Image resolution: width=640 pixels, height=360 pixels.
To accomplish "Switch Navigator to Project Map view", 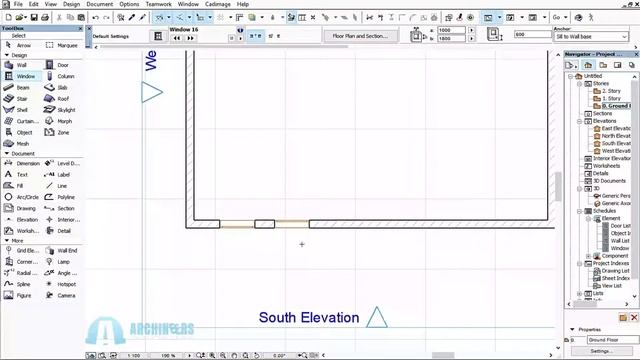I will click(x=588, y=65).
